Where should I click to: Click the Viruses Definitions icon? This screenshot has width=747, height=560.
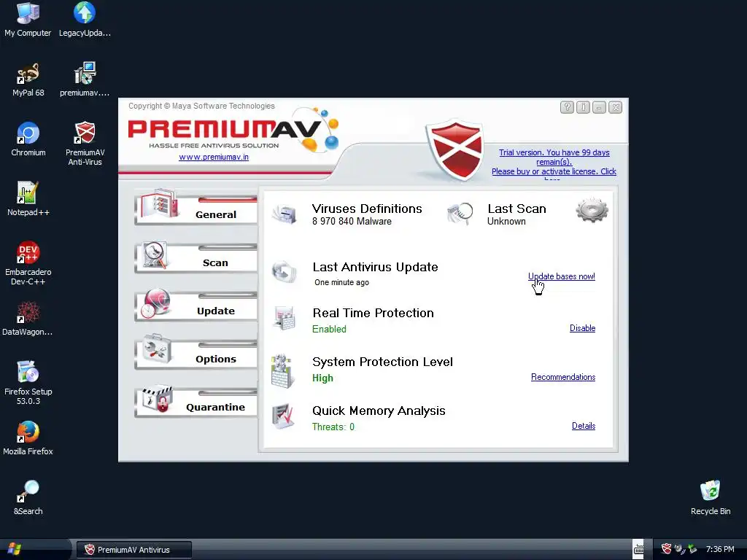point(285,214)
